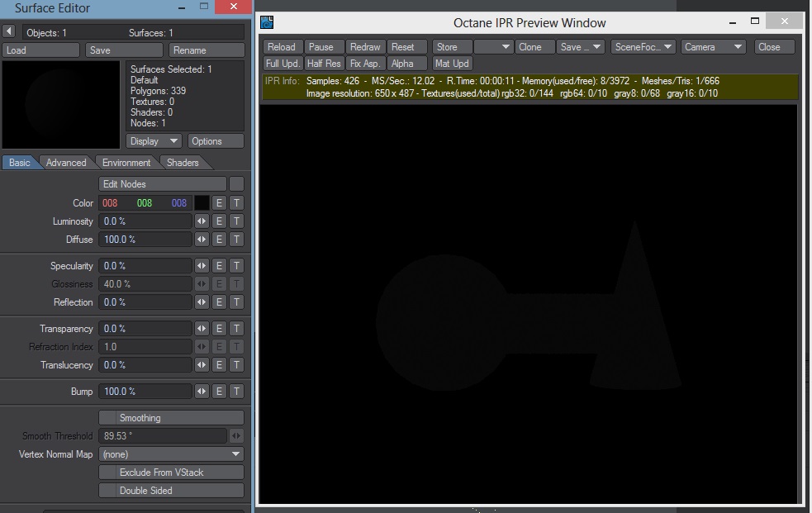
Task: Toggle Alpha view in IPR window
Action: click(407, 63)
